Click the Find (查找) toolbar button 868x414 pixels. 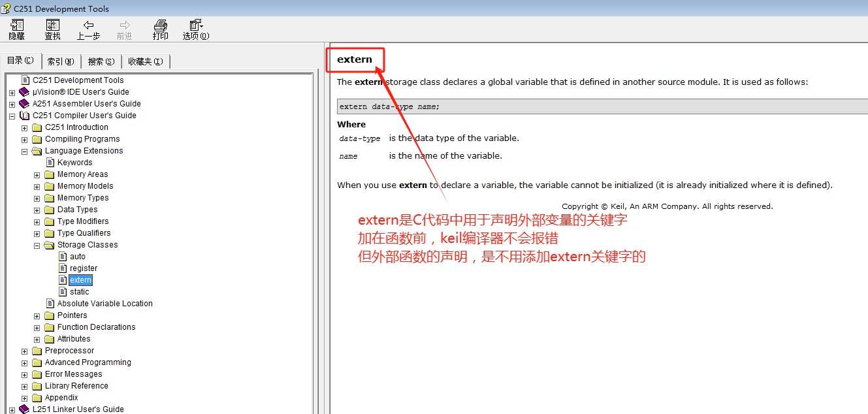[52, 30]
